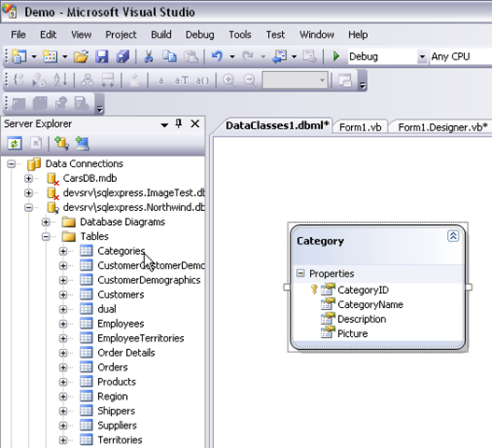Select the Territories table
The height and width of the screenshot is (448, 492).
pyautogui.click(x=119, y=440)
